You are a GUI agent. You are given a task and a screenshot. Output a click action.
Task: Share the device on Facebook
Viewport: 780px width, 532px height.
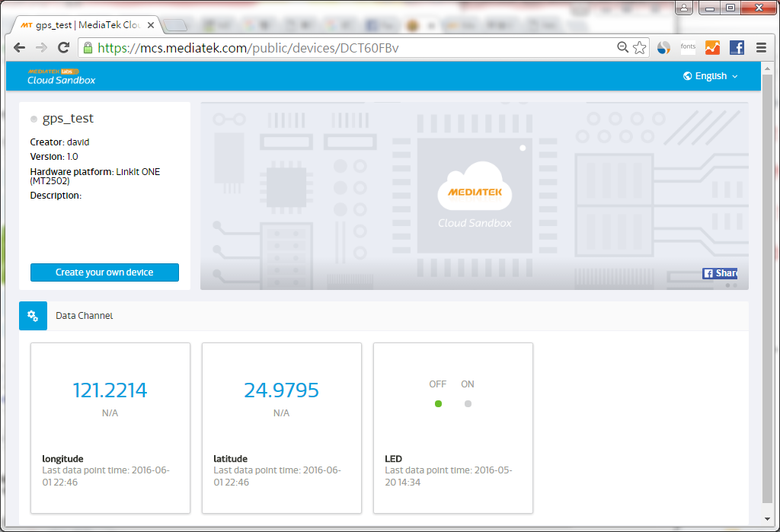(x=720, y=273)
